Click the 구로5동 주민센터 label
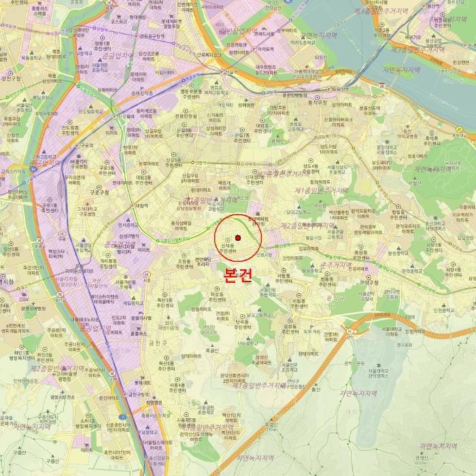The height and width of the screenshot is (476, 476). (107, 171)
